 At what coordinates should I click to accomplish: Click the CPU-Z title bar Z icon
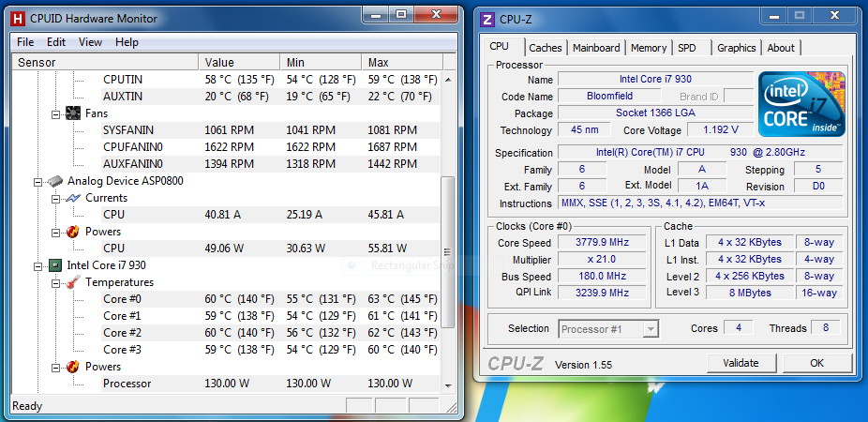[x=487, y=20]
